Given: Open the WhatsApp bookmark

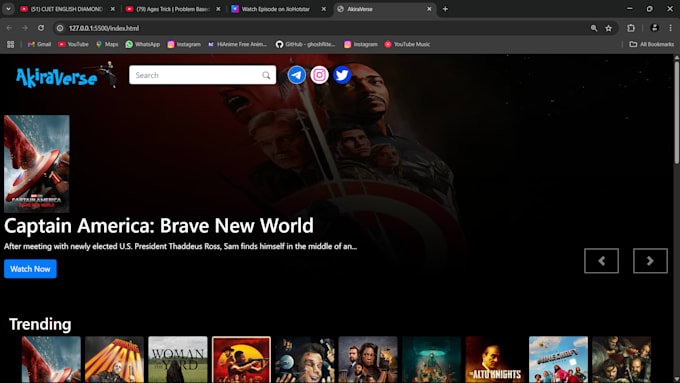Looking at the screenshot, I should tap(143, 44).
